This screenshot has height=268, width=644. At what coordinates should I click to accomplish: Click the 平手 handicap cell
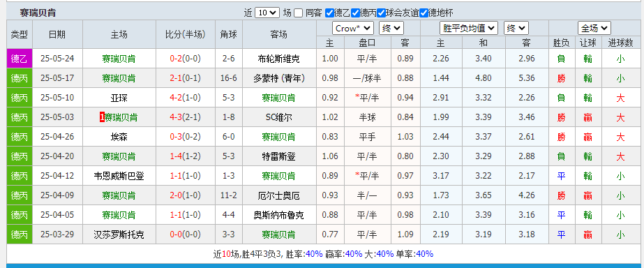(x=367, y=137)
